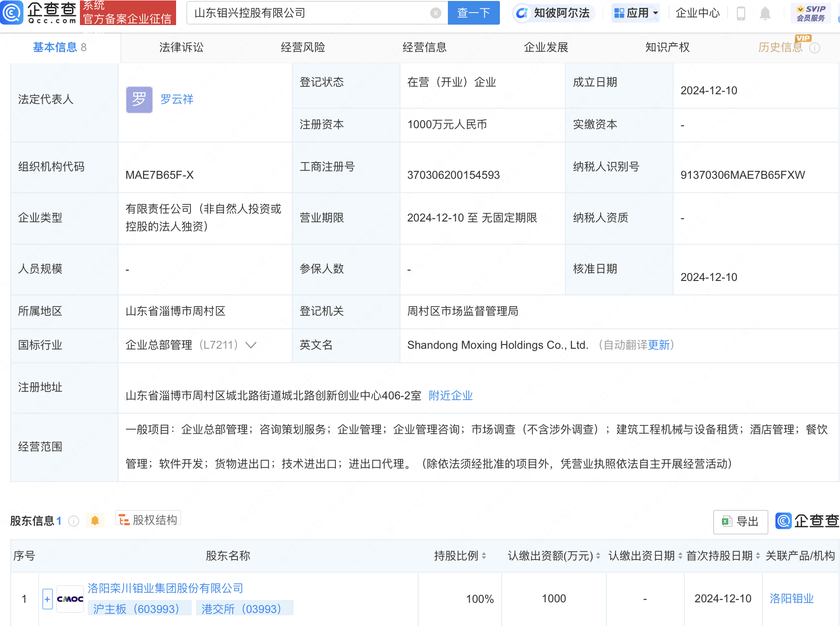840x626 pixels.
Task: Open the 知彼阿尔法 AI assistant
Action: 554,13
